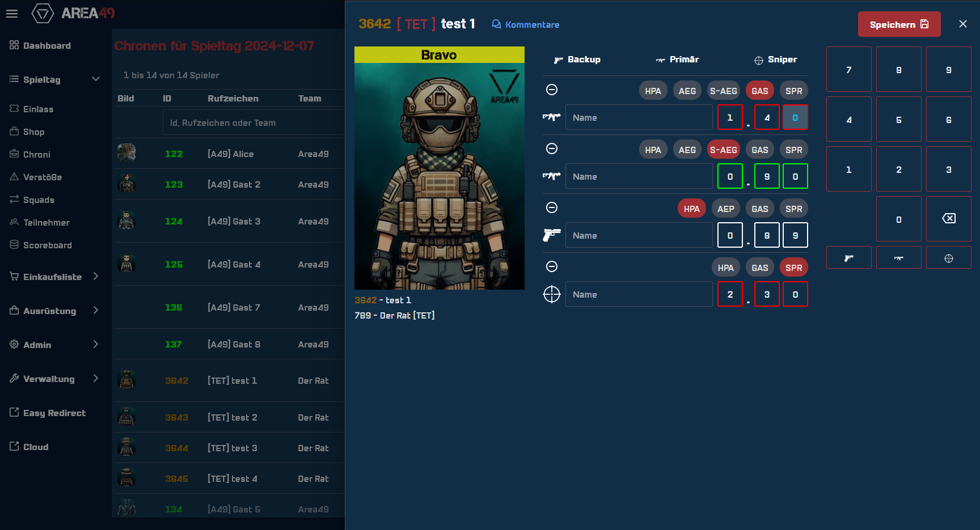Open the hamburger navigation menu
The image size is (980, 530).
(x=12, y=13)
